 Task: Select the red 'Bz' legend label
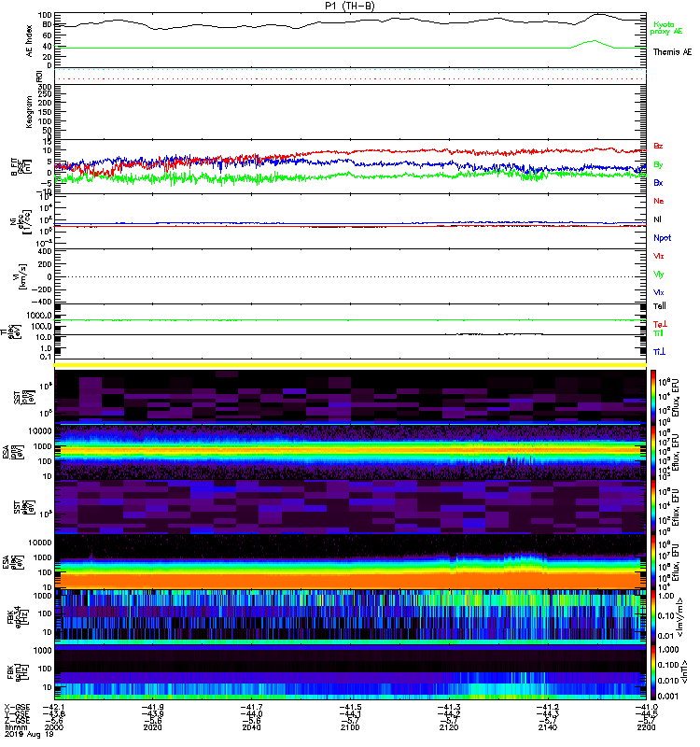tap(658, 147)
